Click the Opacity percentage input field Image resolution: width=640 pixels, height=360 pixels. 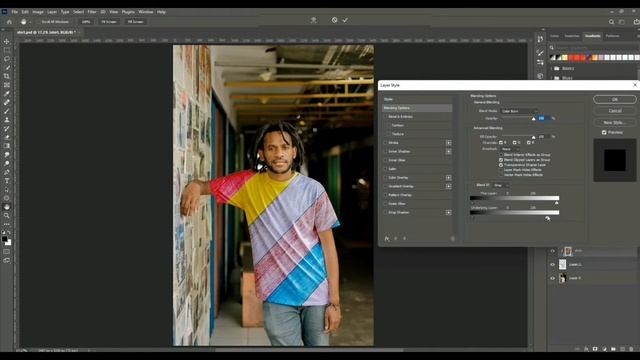pos(544,118)
